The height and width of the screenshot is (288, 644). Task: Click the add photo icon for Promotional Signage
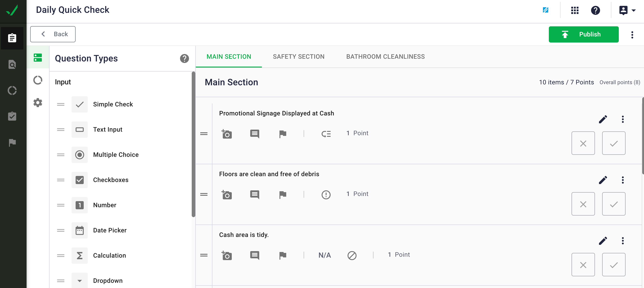pos(227,134)
